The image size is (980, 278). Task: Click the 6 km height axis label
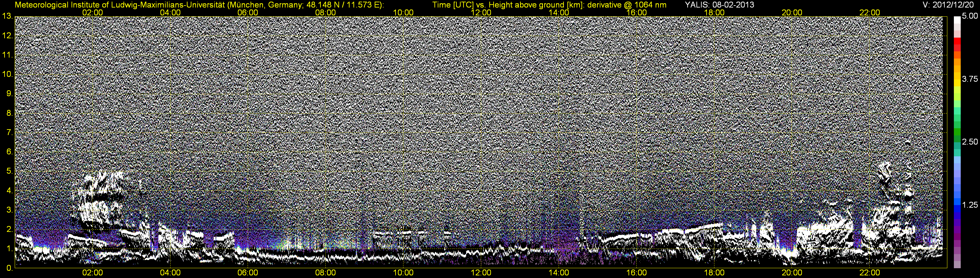tap(9, 152)
